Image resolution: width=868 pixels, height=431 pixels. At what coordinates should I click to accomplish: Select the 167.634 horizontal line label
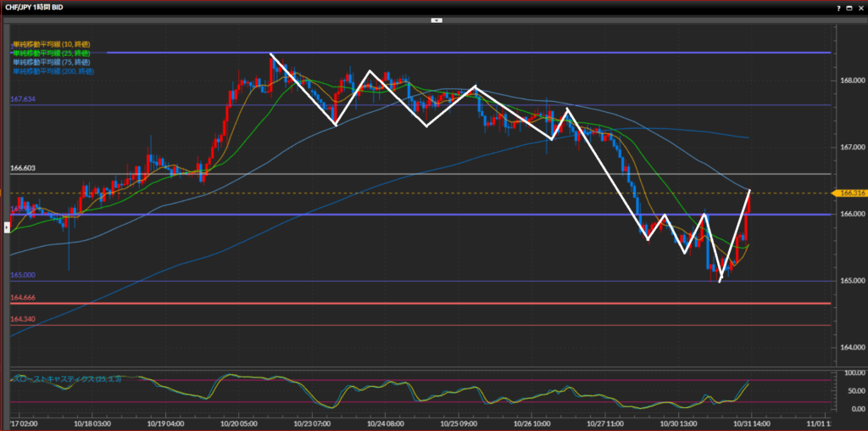[23, 99]
